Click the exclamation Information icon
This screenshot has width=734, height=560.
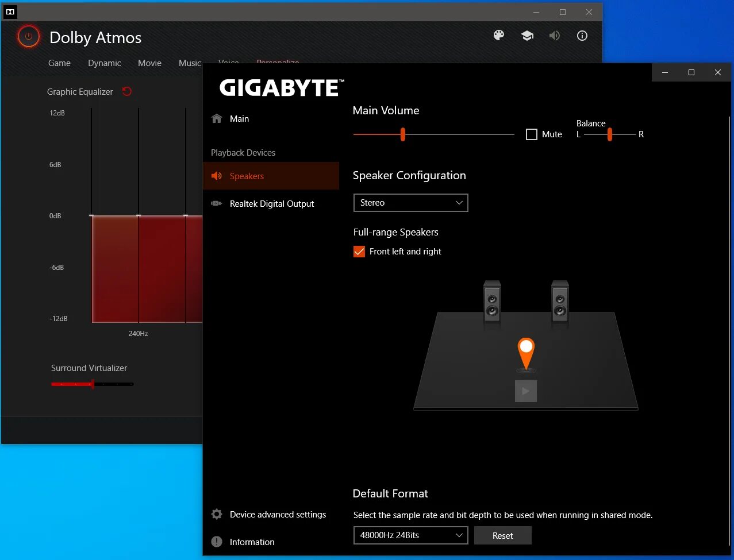click(217, 542)
